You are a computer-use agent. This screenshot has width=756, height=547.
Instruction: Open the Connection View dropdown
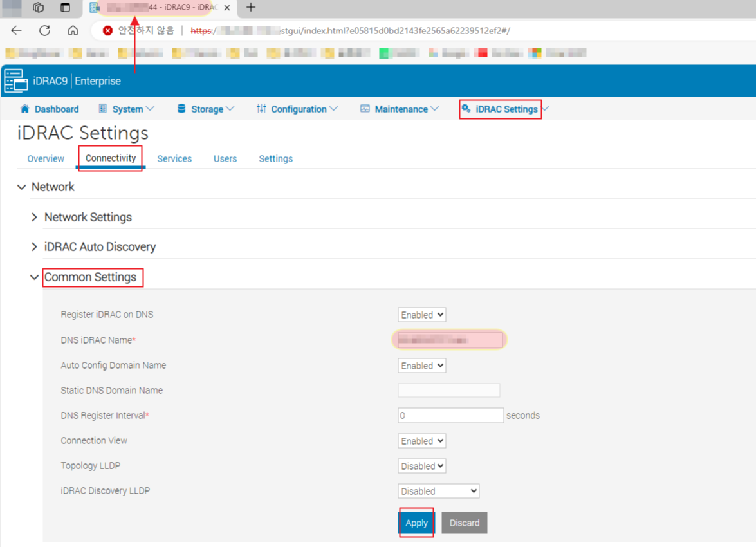[x=422, y=441]
